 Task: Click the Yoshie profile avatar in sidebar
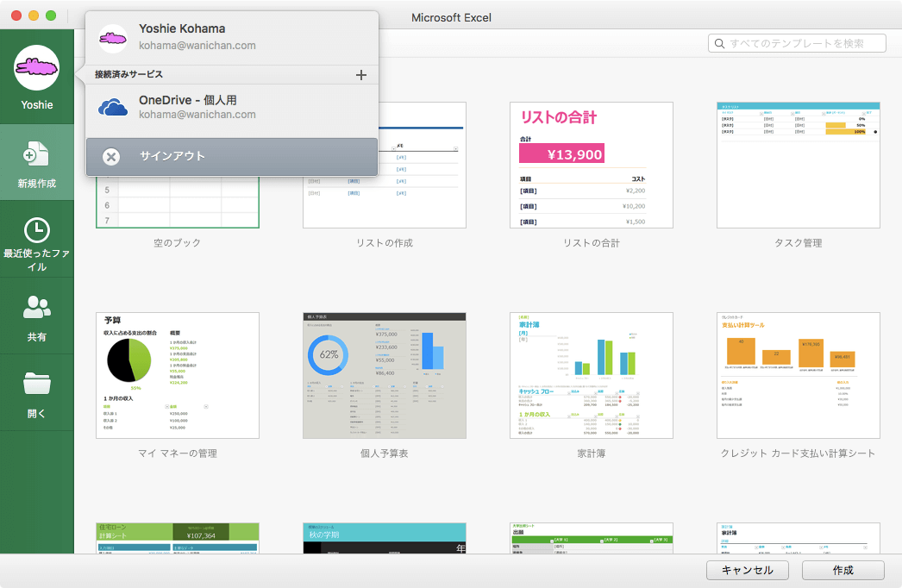pos(37,67)
